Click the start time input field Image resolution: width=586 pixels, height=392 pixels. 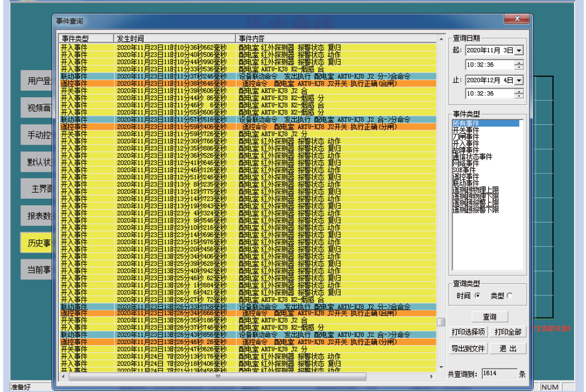click(488, 65)
